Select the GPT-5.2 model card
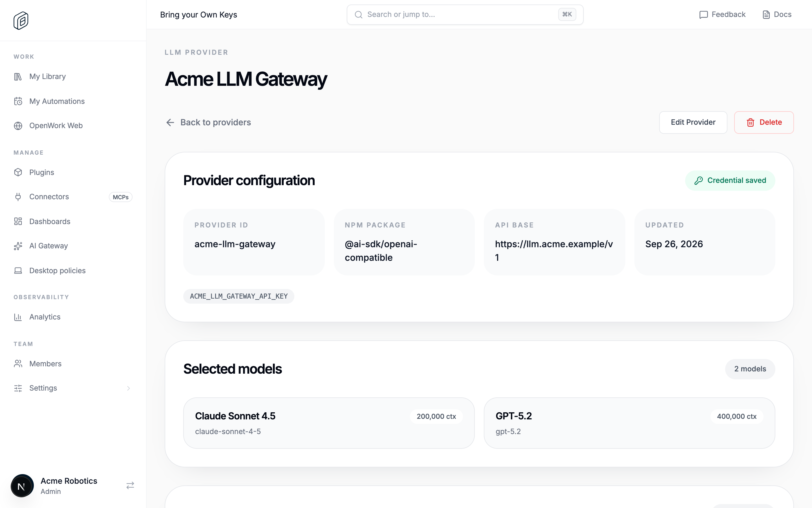This screenshot has height=508, width=812. coord(629,423)
